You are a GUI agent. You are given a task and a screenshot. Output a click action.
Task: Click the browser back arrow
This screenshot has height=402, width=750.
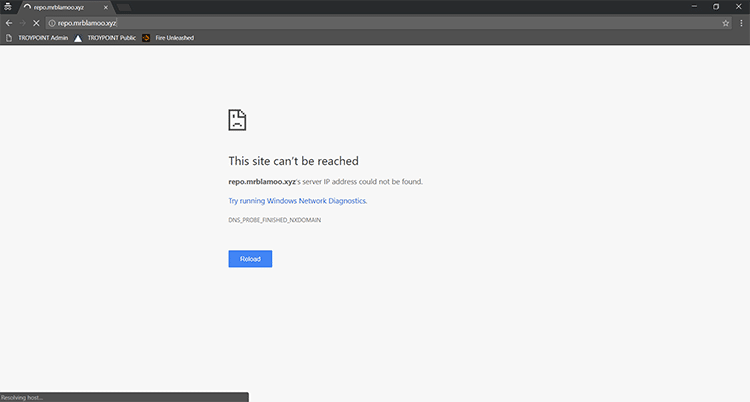coord(9,23)
